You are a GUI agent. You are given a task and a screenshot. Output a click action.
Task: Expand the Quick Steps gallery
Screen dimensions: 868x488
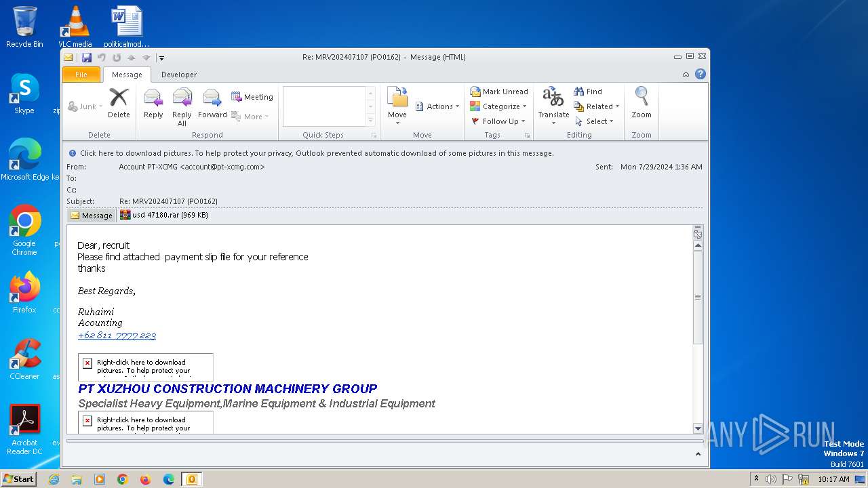click(x=370, y=121)
